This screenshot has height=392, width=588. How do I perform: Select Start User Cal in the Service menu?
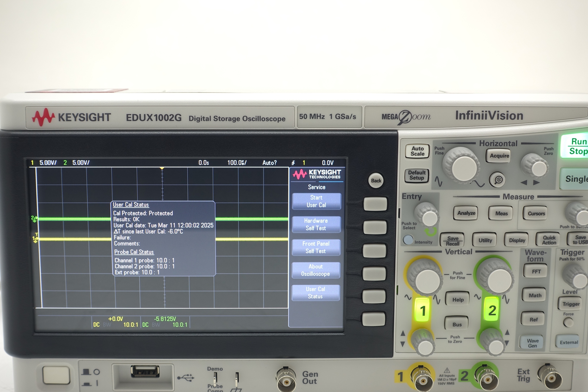tap(316, 201)
